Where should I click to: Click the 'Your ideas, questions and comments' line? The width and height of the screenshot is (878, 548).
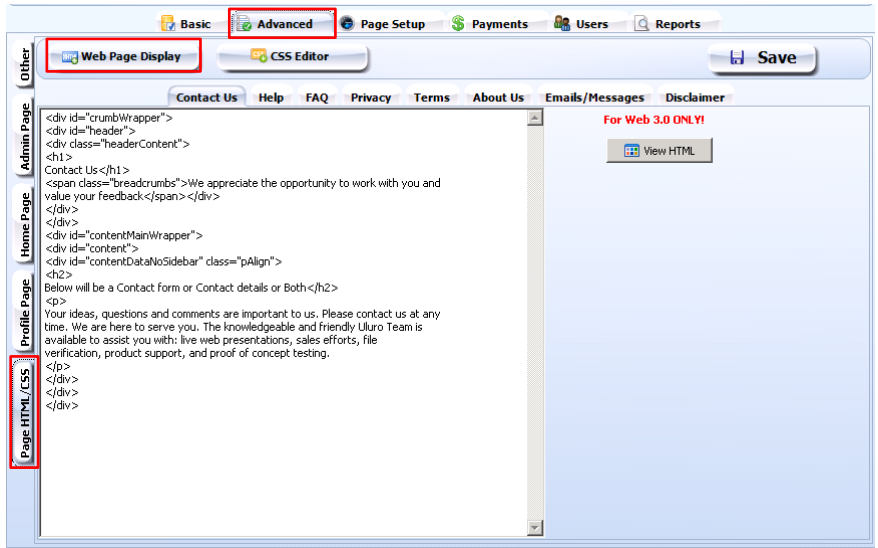[x=242, y=313]
